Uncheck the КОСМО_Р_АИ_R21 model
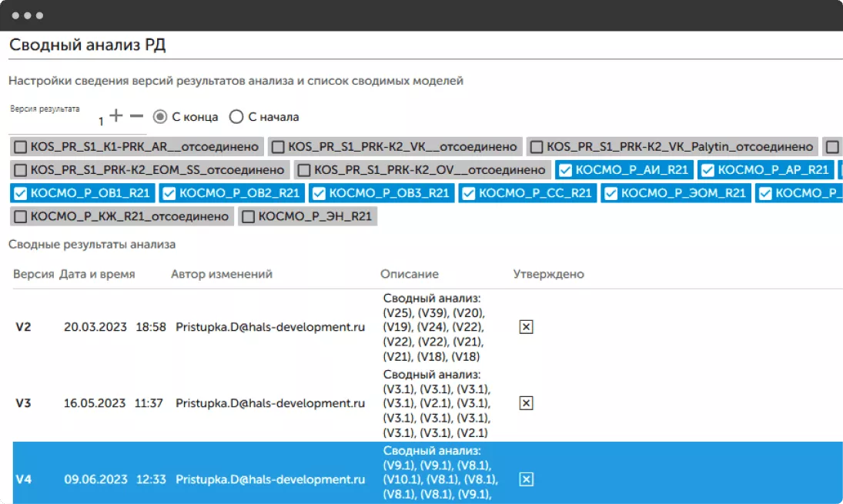Screen dimensions: 843x504 pyautogui.click(x=565, y=170)
